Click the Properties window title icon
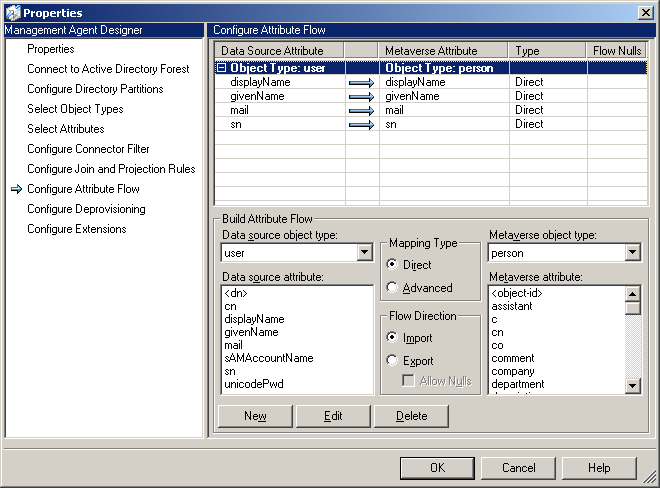Viewport: 660px width, 488px height. point(13,13)
